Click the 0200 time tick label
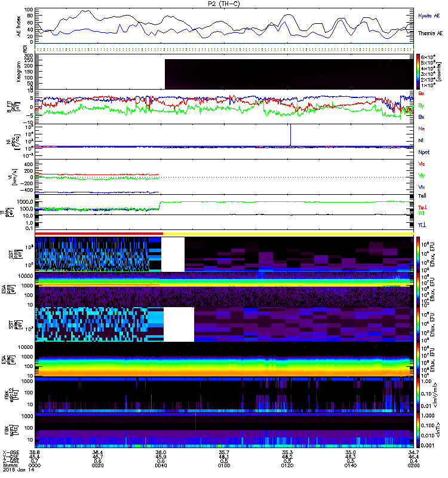The height and width of the screenshot is (478, 448). click(x=413, y=465)
